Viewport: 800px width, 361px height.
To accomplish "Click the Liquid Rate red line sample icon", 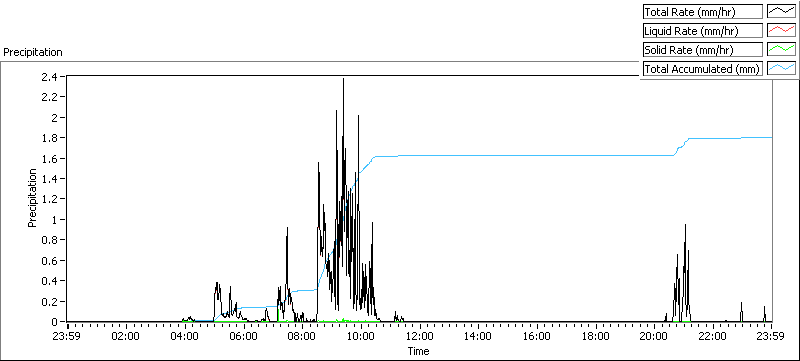I will coord(782,31).
